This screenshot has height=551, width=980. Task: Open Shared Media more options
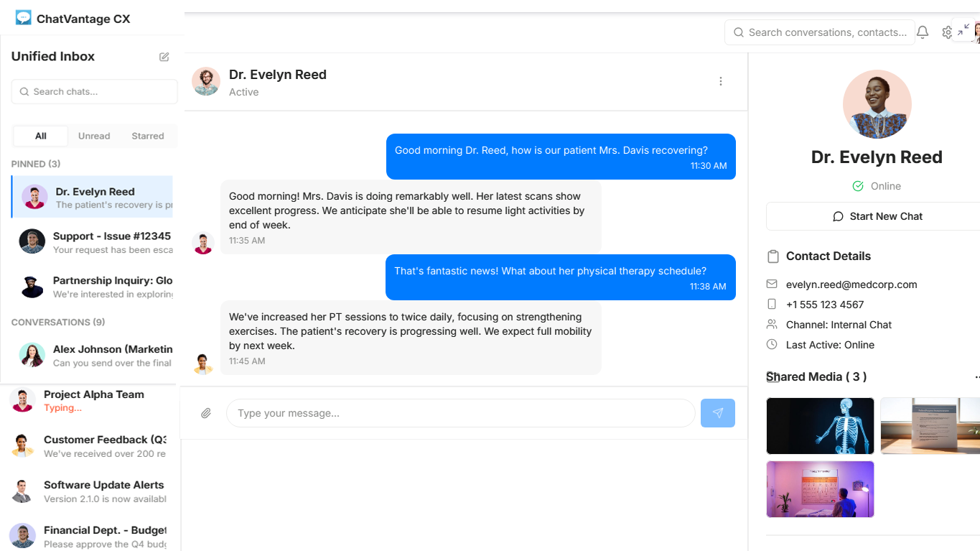click(976, 377)
